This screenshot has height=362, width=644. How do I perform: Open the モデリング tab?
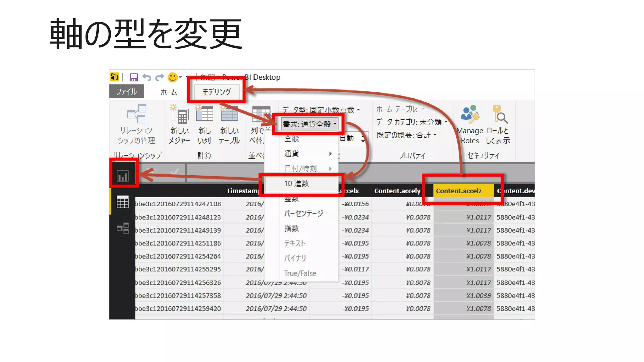pyautogui.click(x=217, y=92)
